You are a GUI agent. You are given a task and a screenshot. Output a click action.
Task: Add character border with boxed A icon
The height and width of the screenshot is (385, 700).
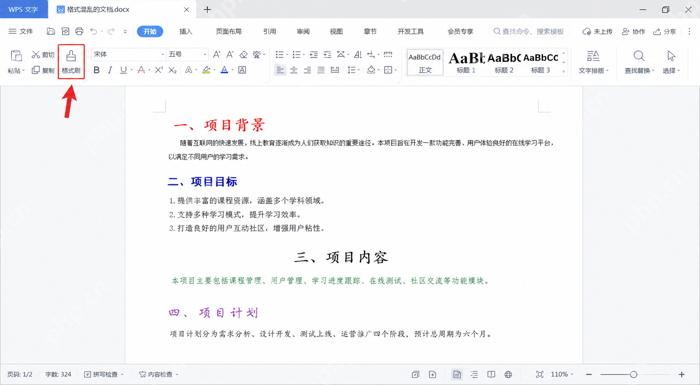[x=242, y=70]
